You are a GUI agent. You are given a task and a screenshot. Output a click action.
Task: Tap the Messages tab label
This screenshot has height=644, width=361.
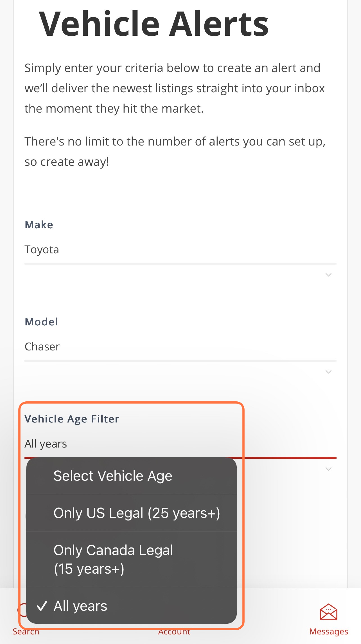328,631
